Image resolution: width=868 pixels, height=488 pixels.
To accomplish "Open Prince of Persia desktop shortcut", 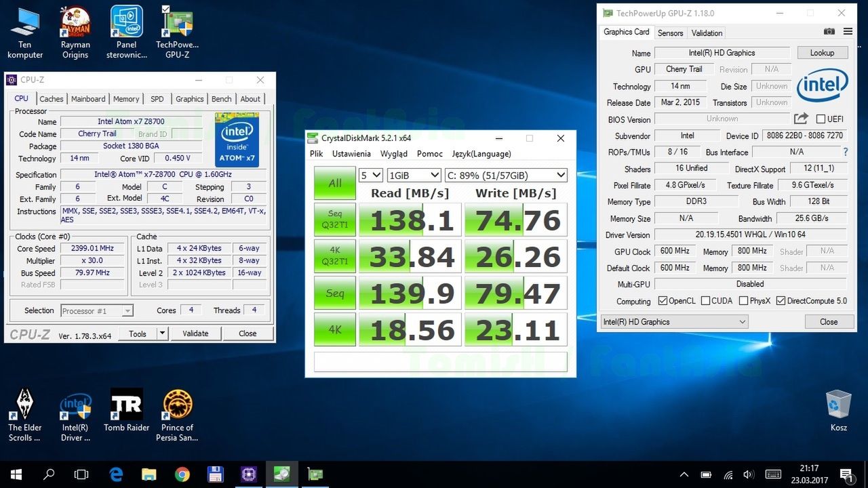I will (x=178, y=415).
